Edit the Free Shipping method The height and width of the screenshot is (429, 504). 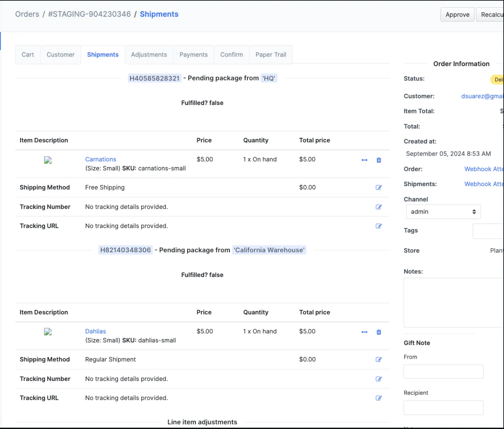(x=379, y=187)
